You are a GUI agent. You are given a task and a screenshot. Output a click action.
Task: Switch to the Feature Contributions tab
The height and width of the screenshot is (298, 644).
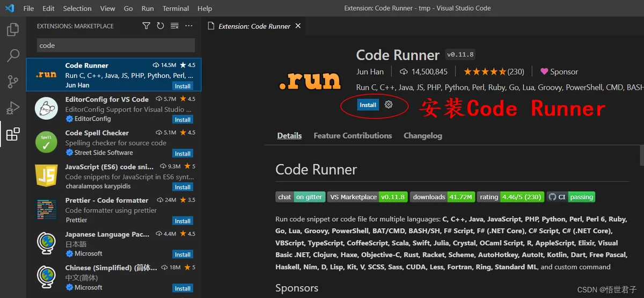point(353,136)
